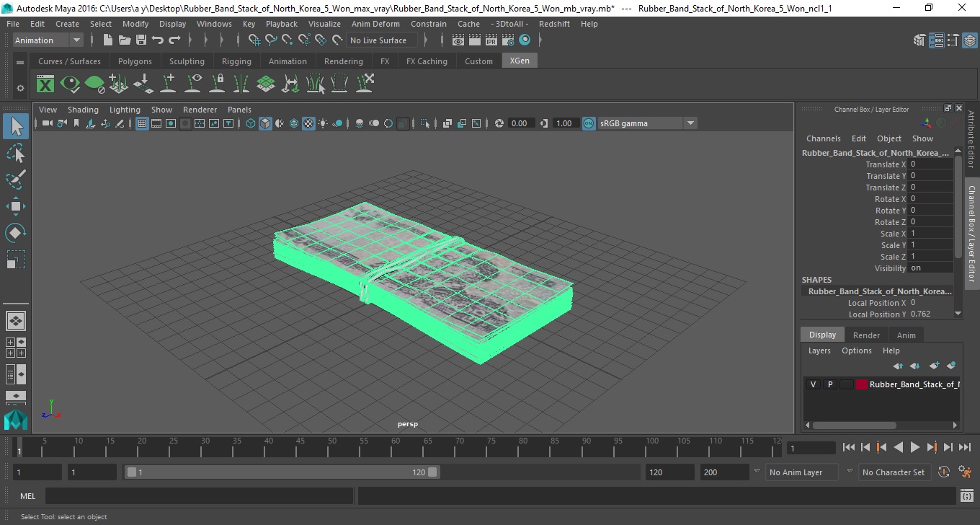Toggle layer visibility V box

click(x=813, y=384)
